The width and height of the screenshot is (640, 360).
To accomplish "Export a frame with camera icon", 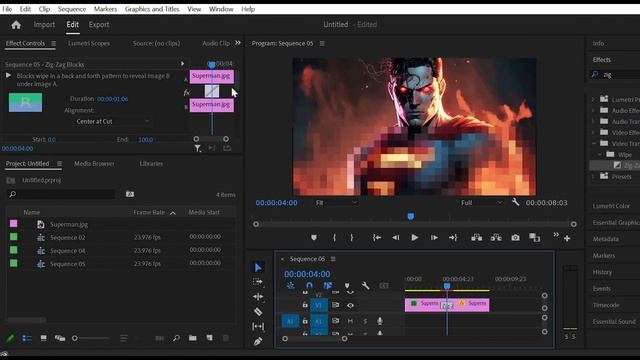I will click(x=516, y=238).
